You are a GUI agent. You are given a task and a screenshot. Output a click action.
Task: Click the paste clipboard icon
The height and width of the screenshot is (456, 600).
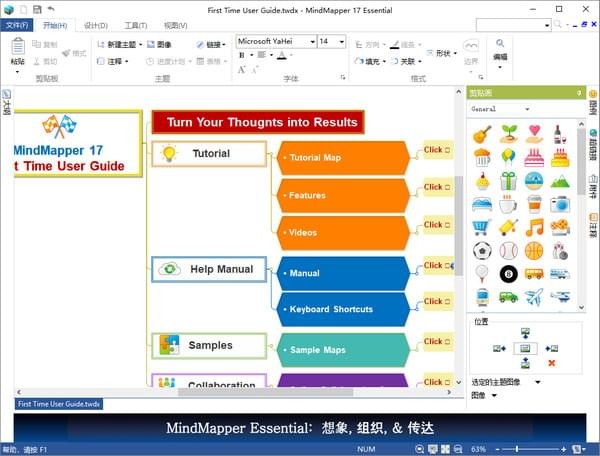(18, 47)
